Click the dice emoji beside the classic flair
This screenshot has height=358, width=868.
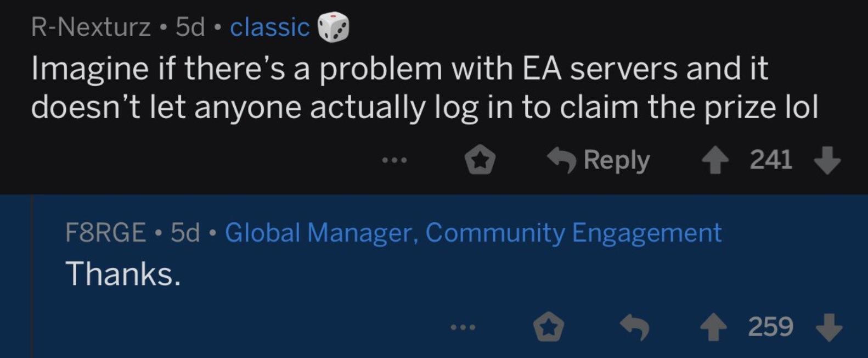click(x=333, y=27)
